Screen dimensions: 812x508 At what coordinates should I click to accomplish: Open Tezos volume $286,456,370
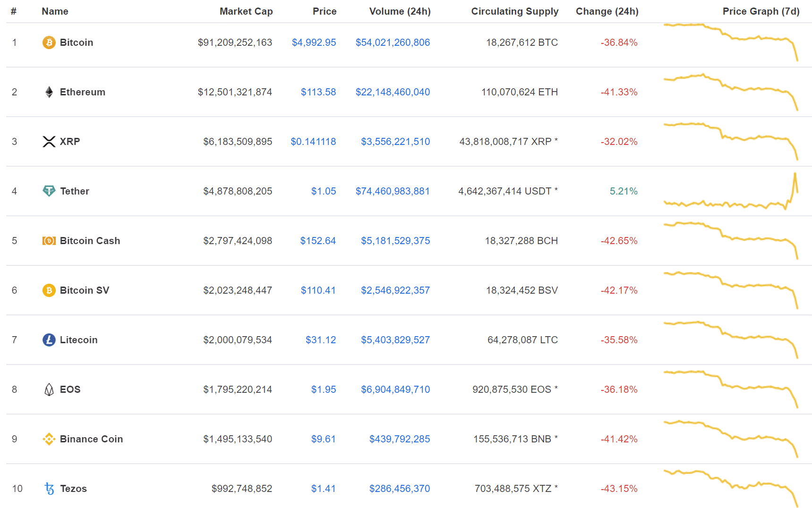(400, 489)
